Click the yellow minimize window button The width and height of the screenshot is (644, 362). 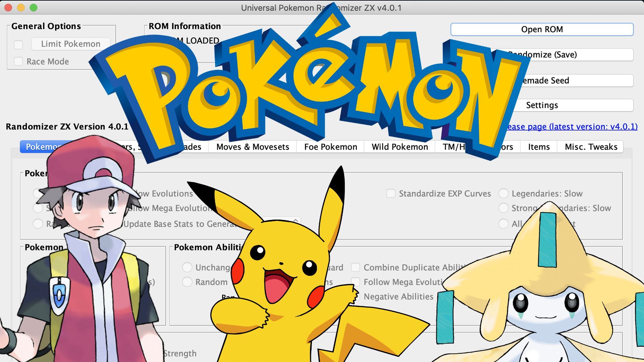click(x=21, y=8)
